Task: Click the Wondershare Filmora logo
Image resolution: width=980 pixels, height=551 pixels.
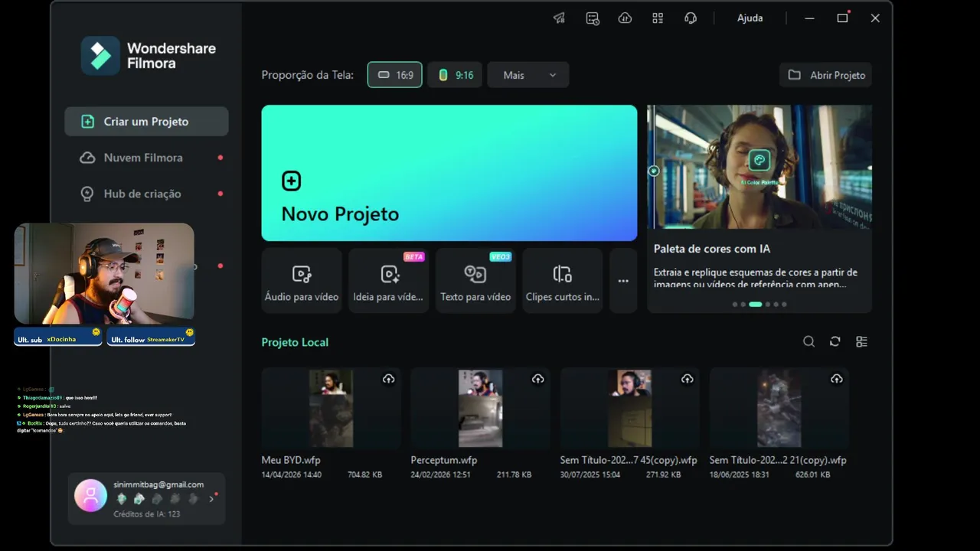Action: (149, 55)
